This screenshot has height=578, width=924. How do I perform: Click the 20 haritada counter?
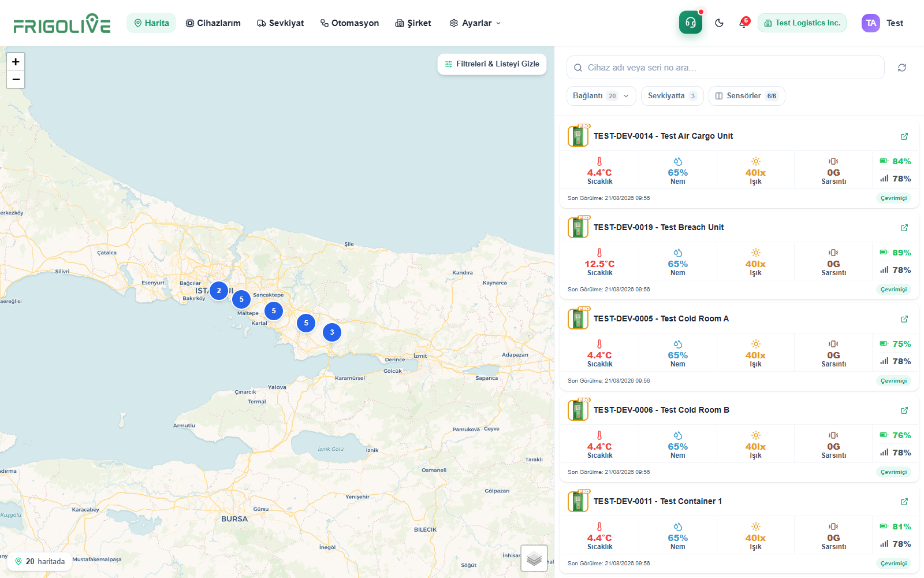click(x=40, y=562)
